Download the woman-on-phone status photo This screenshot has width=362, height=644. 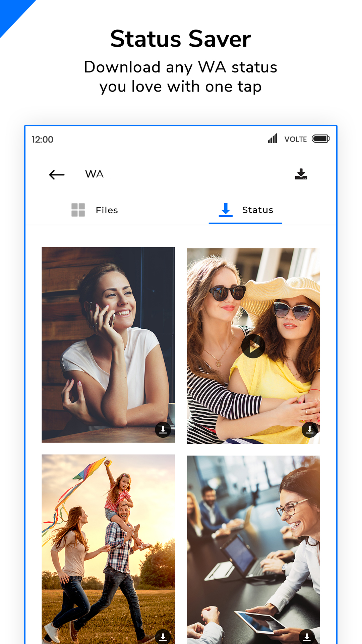point(163,430)
